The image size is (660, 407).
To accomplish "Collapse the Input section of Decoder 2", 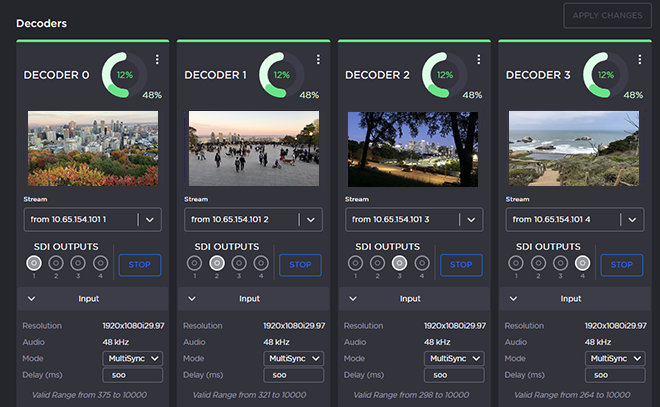I will (x=355, y=298).
